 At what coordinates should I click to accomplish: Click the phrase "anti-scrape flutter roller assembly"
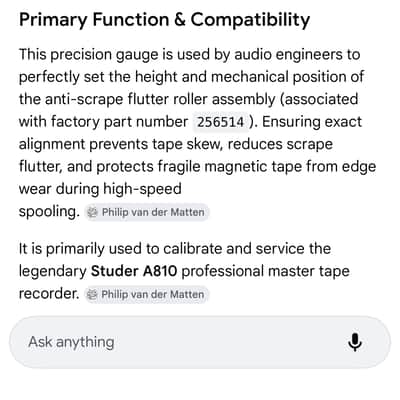[160, 99]
